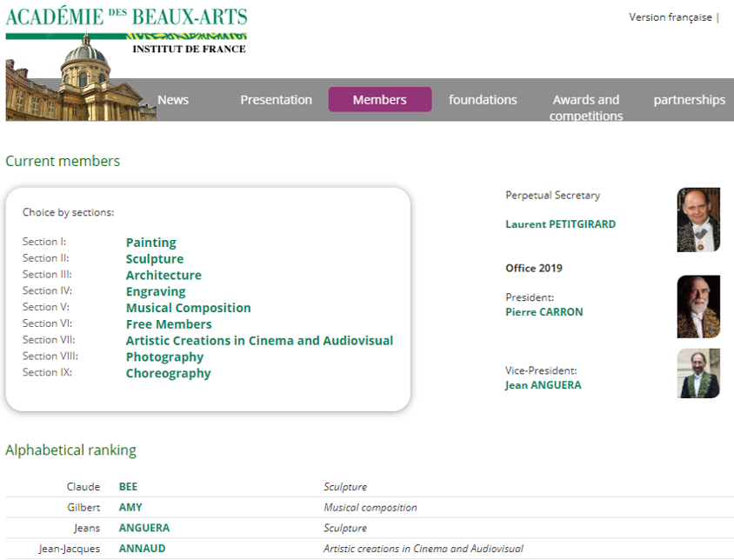Click 'Artistic creations in Cinema and Audiovisual' in ANNAUD's row
The height and width of the screenshot is (560, 734).
click(424, 549)
